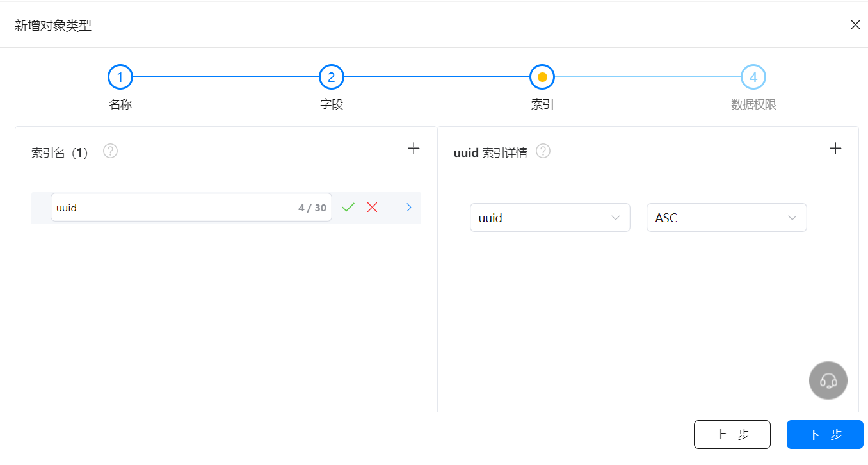The width and height of the screenshot is (868, 465).
Task: Click the 上一步 button
Action: [x=732, y=435]
